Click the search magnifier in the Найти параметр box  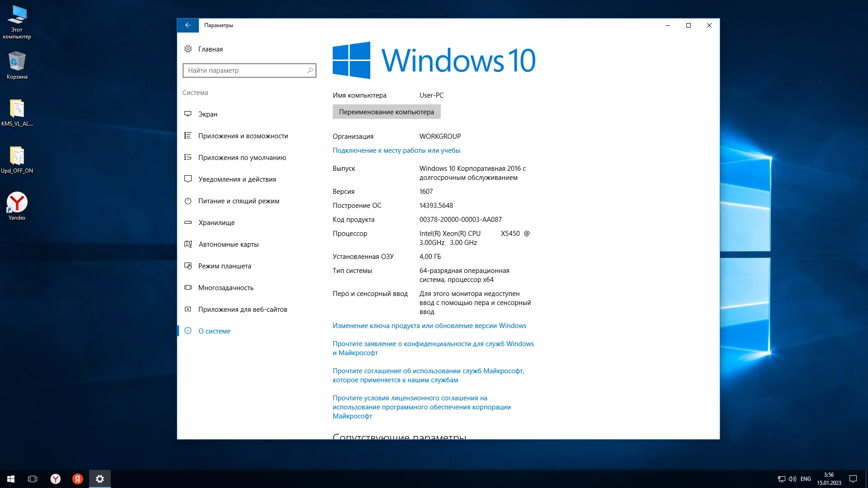coord(310,70)
